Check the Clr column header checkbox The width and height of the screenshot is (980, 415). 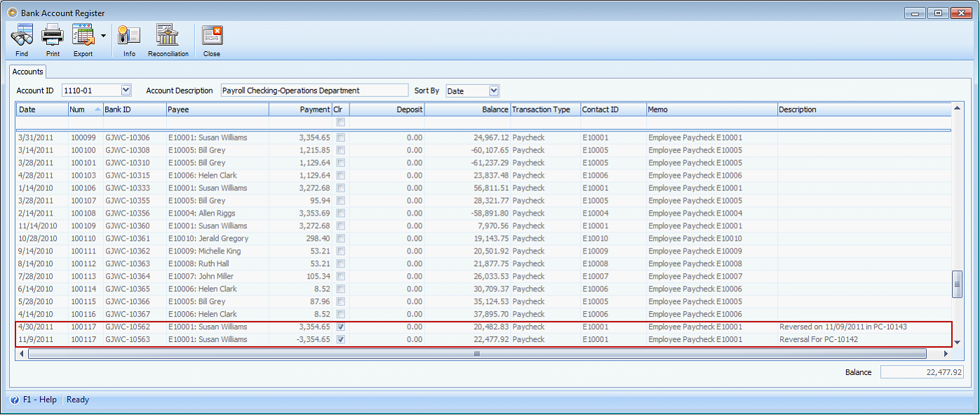[340, 121]
